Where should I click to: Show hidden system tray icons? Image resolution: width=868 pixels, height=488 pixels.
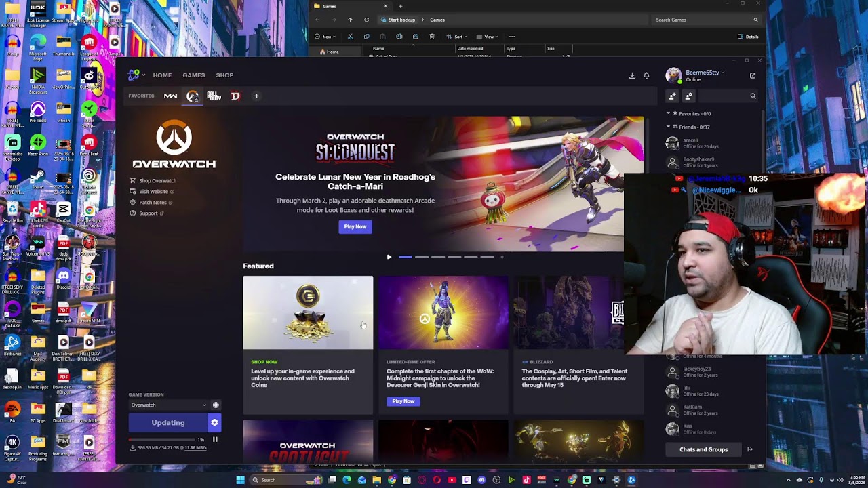tap(789, 480)
